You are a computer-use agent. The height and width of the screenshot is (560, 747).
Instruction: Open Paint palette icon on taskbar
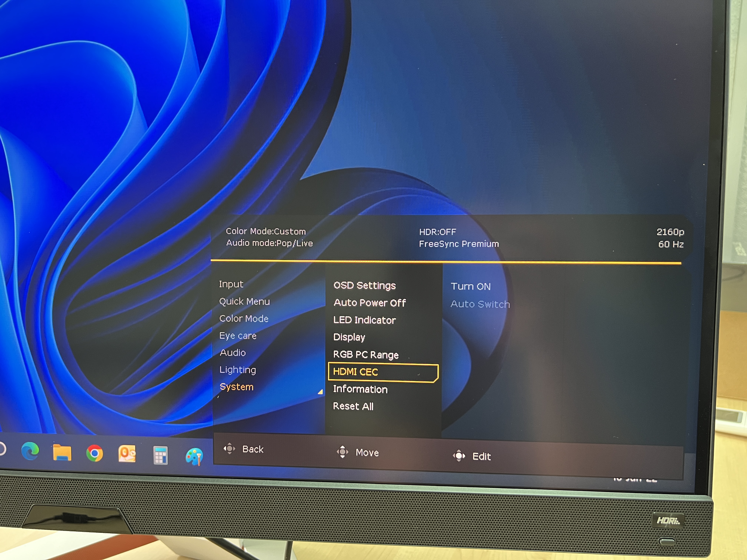(x=194, y=457)
